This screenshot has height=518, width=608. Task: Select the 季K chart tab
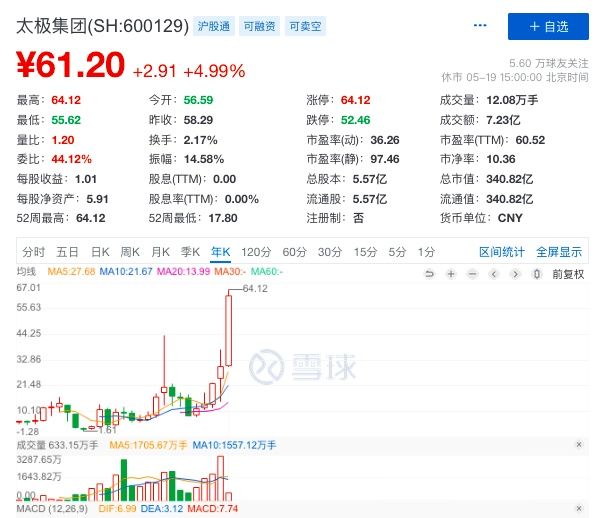coord(190,252)
